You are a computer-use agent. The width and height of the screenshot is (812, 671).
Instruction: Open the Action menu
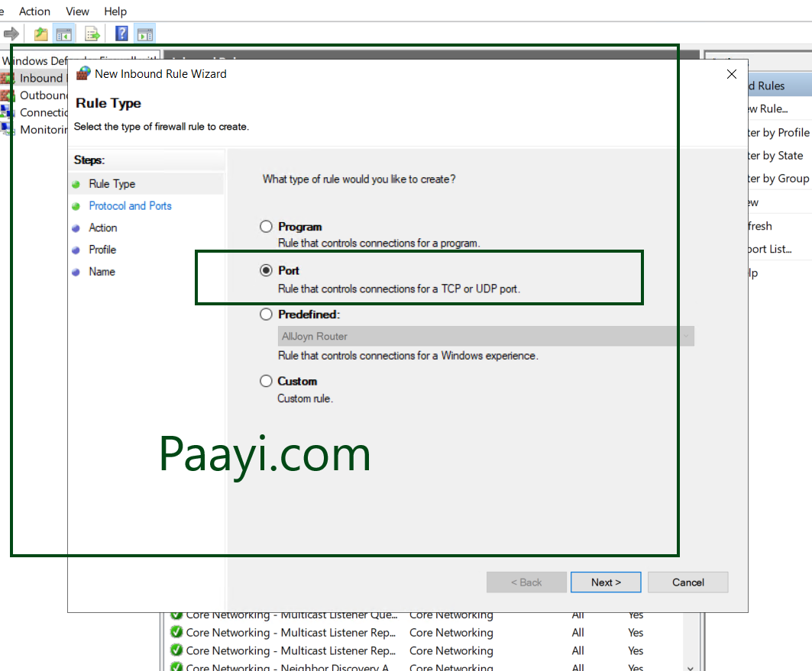[x=34, y=11]
